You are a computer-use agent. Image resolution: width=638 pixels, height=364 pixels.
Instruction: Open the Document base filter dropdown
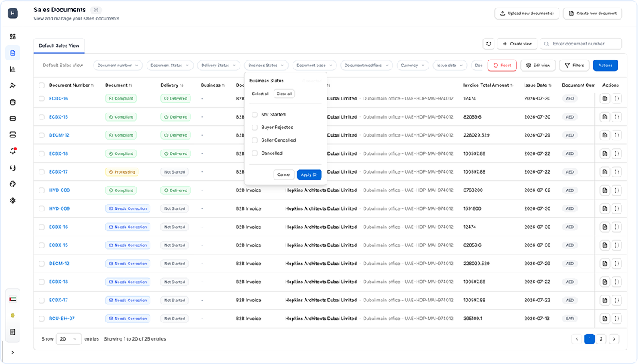pos(314,66)
